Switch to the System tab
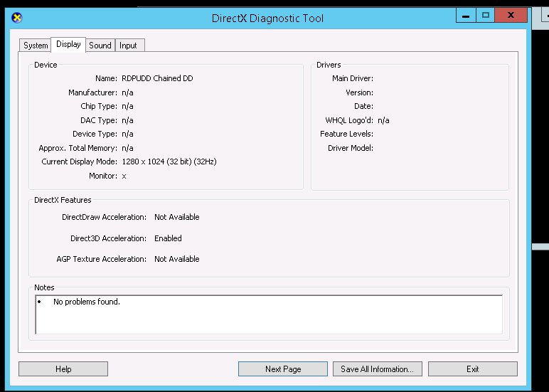This screenshot has height=392, width=549. pyautogui.click(x=36, y=46)
